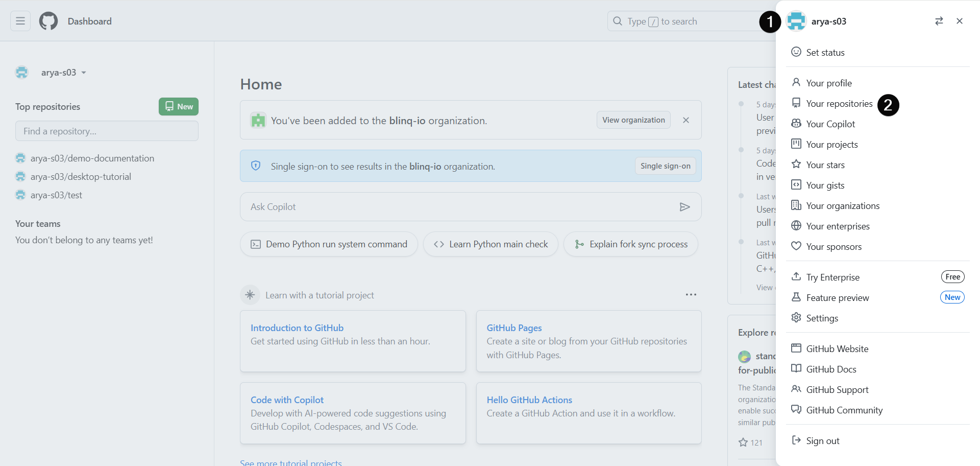980x466 pixels.
Task: Open See more tutorial projects link
Action: point(290,461)
